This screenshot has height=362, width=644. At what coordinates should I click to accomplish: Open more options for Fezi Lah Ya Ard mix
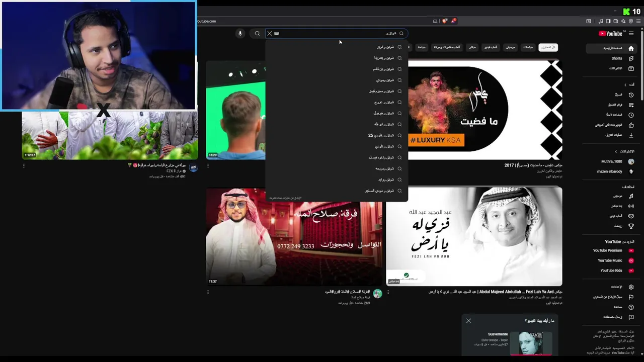[388, 292]
